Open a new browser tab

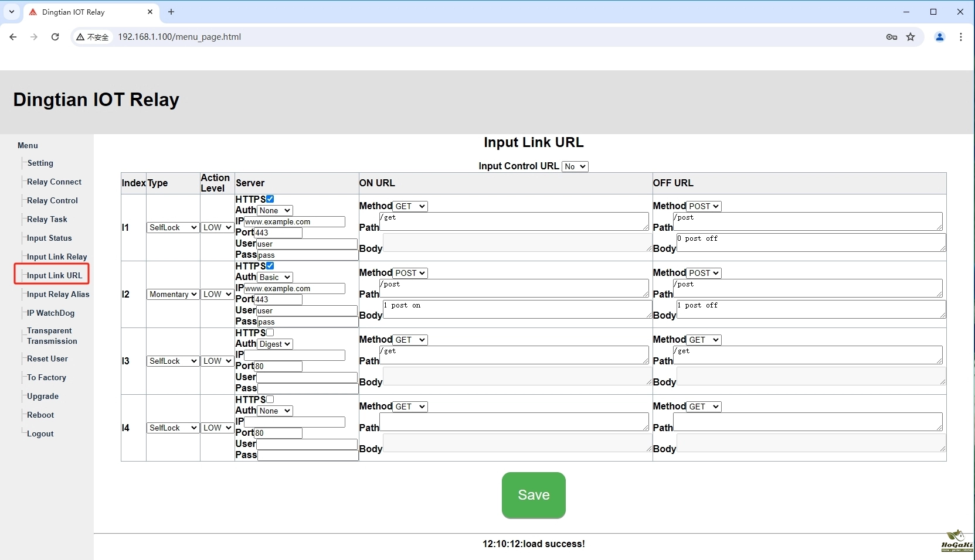[x=171, y=12]
